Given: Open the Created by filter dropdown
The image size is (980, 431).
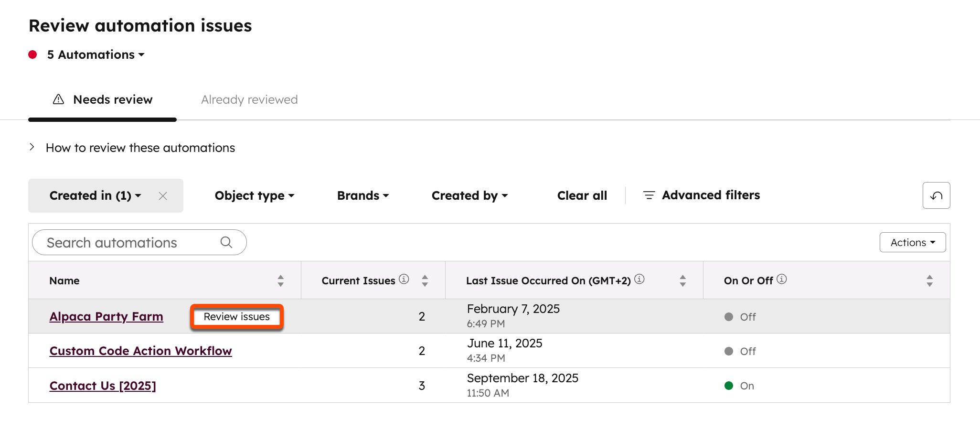Looking at the screenshot, I should click(x=469, y=195).
